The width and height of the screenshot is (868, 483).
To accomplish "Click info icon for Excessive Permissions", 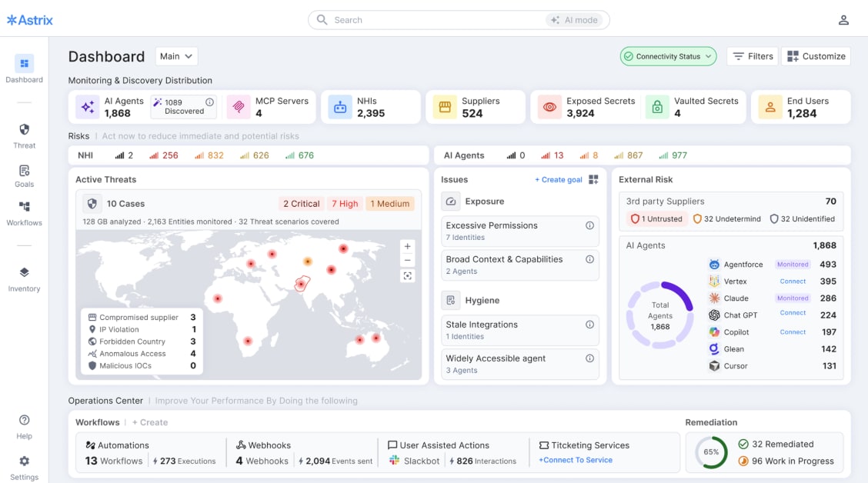I will [589, 225].
